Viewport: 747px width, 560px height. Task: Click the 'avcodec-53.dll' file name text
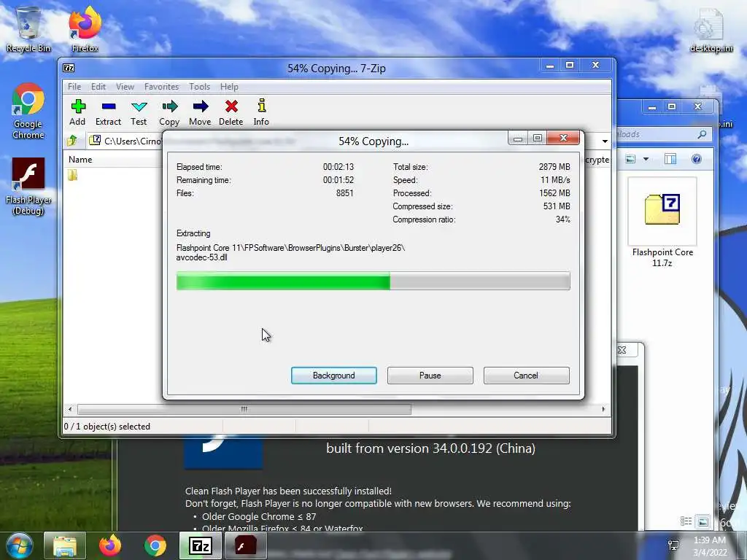[x=201, y=257]
